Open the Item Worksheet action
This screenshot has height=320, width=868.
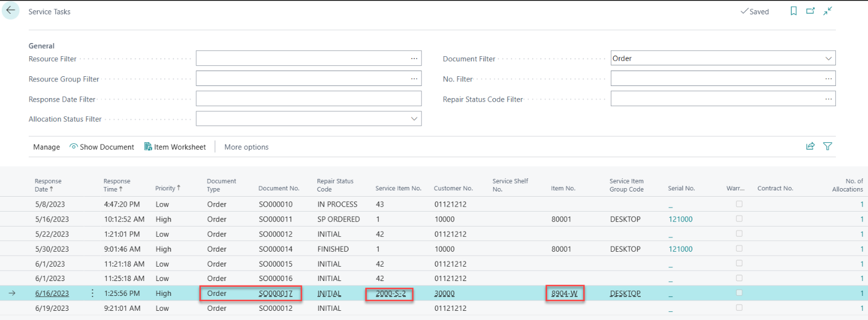175,147
